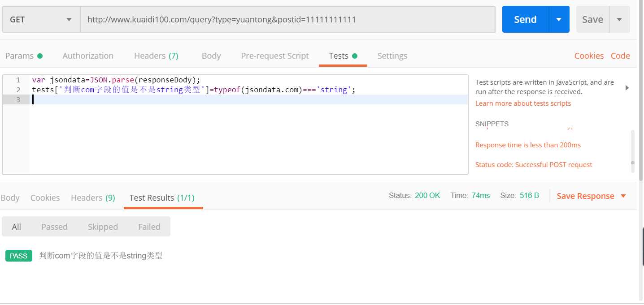Open the response Headers (9) tab
The image size is (644, 305).
pos(93,198)
